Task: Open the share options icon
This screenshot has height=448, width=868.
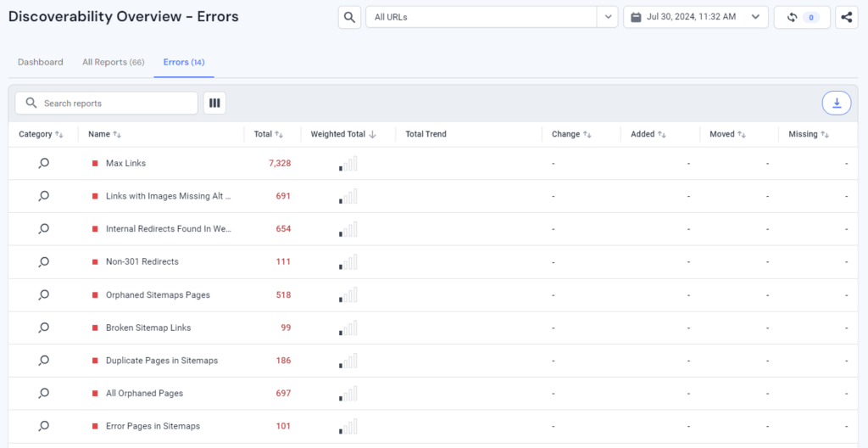Action: [x=846, y=17]
